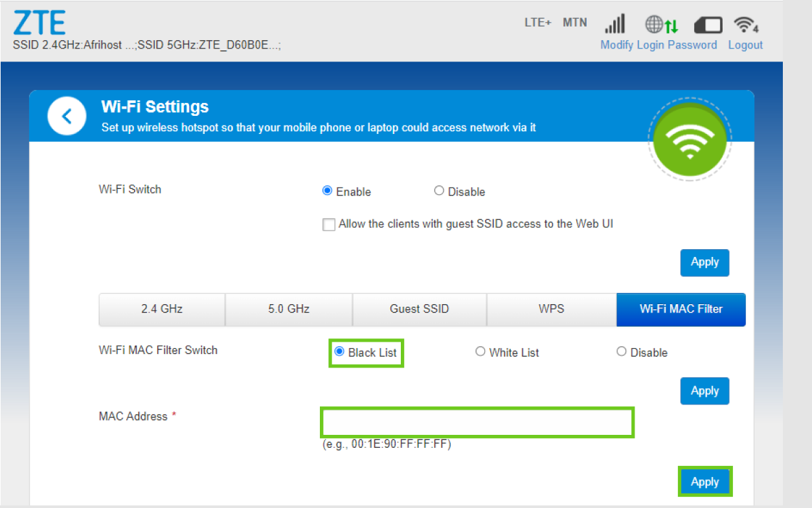Select the Black List filter option
This screenshot has width=812, height=508.
coord(339,351)
